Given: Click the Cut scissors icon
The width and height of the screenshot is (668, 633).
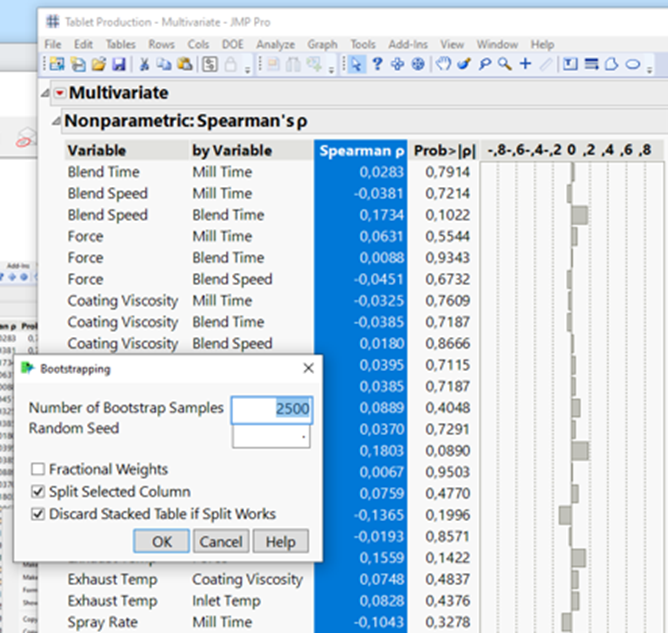Looking at the screenshot, I should point(144,64).
